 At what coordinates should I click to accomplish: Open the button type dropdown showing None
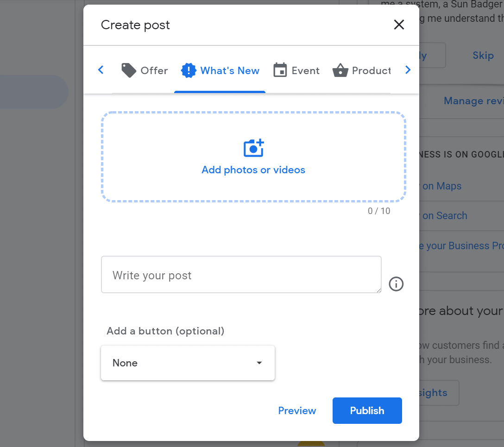[x=188, y=363]
